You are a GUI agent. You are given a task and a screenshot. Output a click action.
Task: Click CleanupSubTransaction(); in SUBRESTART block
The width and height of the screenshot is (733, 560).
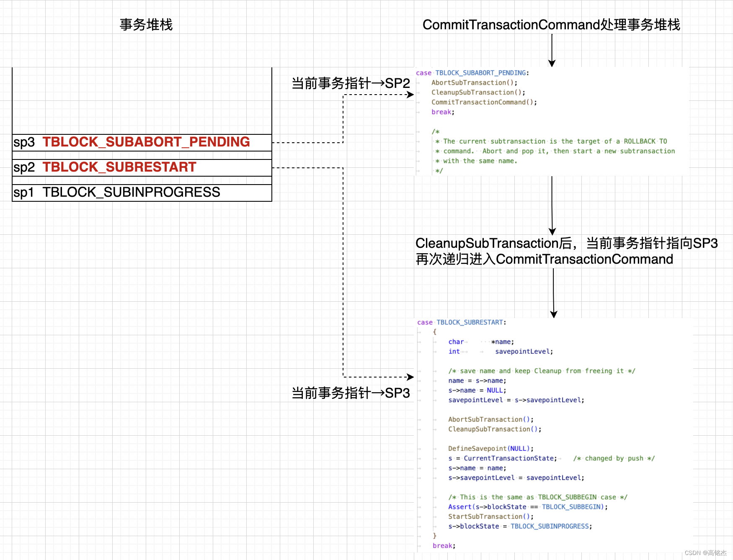tap(495, 429)
